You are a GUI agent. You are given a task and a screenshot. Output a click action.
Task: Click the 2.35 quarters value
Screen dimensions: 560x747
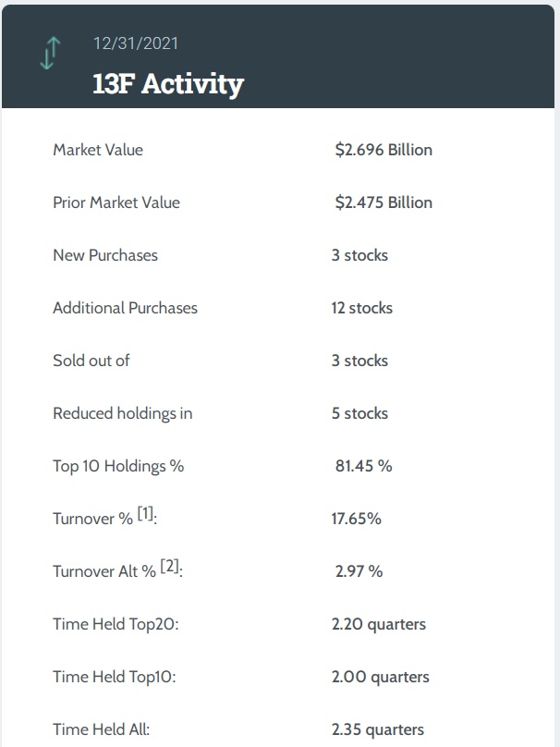click(x=378, y=729)
